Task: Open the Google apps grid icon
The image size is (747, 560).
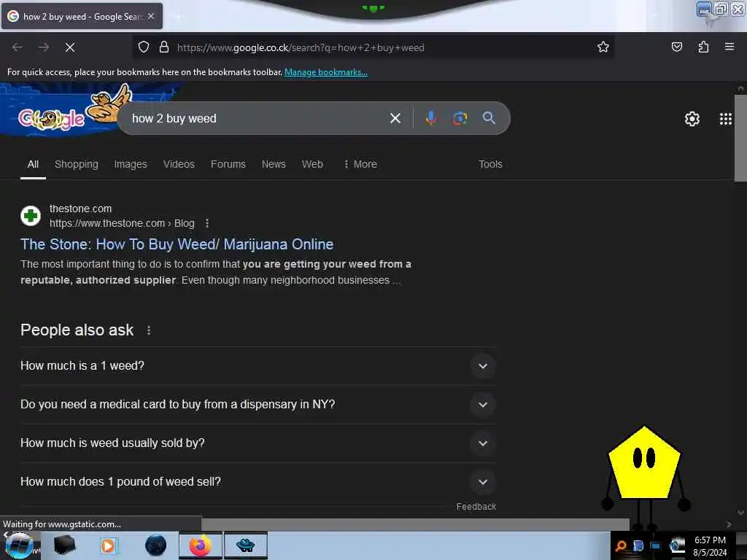Action: click(x=726, y=119)
